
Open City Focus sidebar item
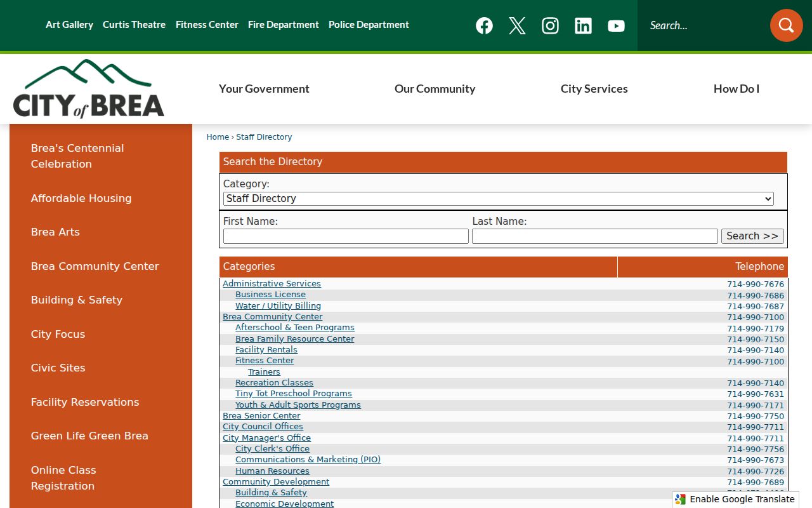[58, 334]
